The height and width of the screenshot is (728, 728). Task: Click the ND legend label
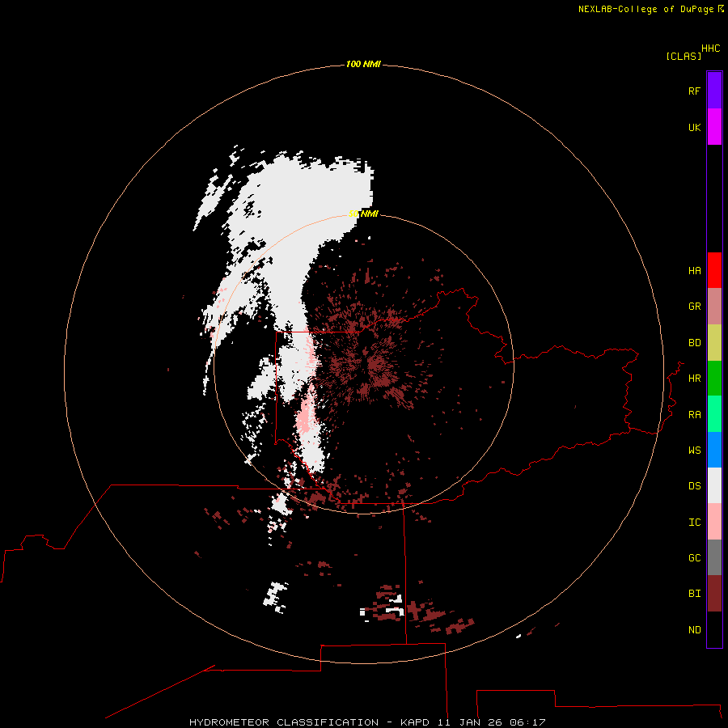(694, 630)
